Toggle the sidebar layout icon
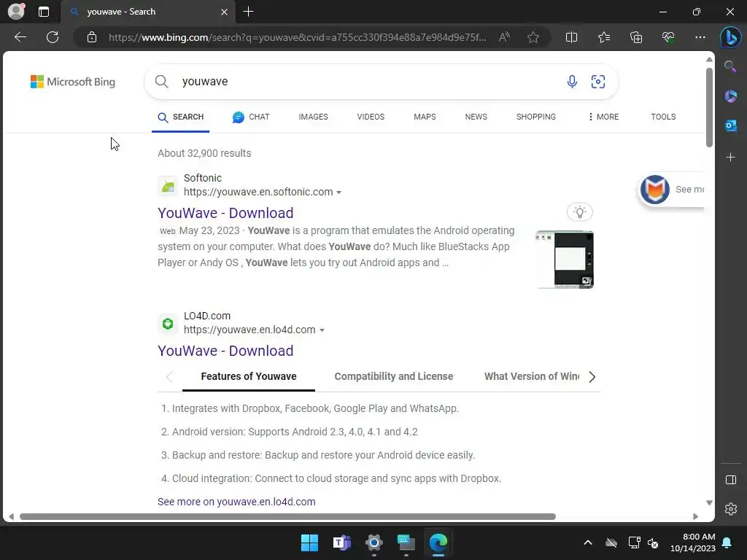 [x=731, y=480]
